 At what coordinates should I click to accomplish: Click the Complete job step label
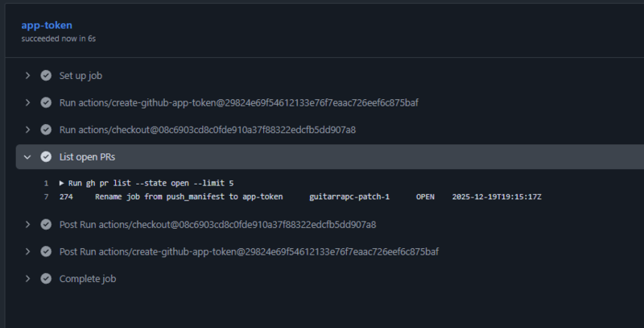(88, 279)
